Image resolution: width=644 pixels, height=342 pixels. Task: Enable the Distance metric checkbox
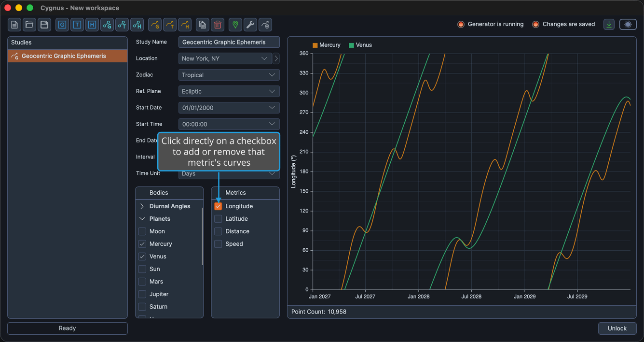tap(218, 231)
